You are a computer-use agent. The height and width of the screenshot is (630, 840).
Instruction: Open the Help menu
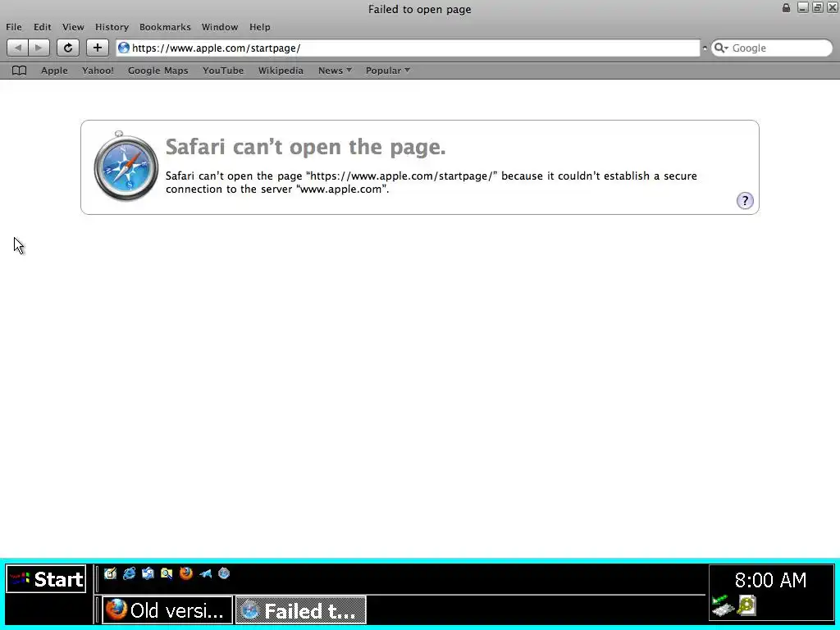pyautogui.click(x=260, y=27)
